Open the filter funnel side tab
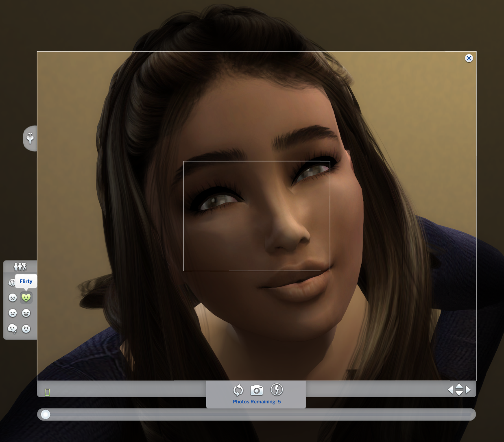 [30, 138]
